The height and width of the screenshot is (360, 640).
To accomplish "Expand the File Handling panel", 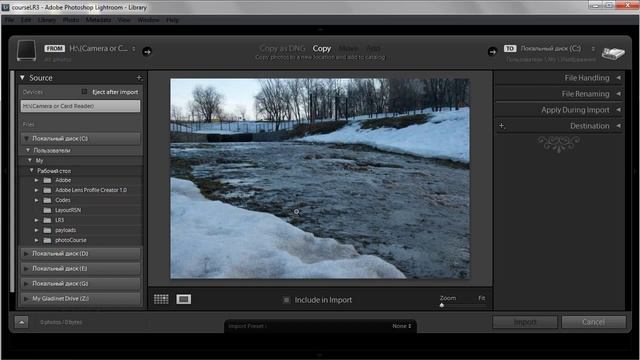I will [618, 78].
